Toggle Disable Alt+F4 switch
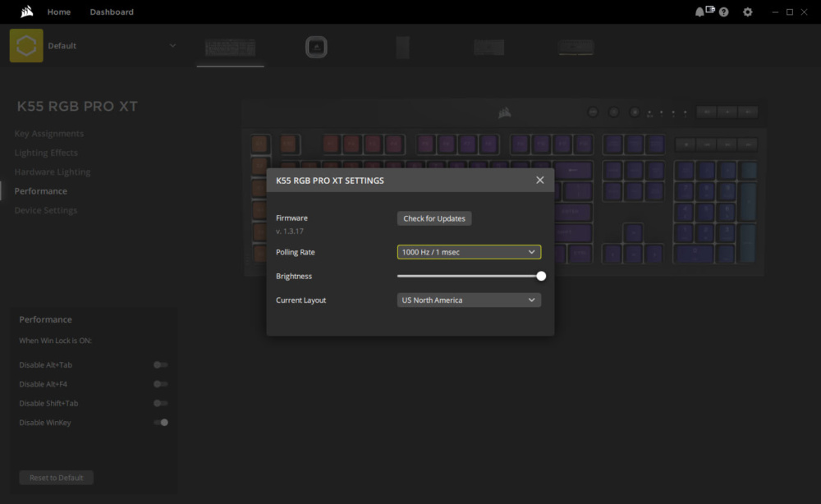 pyautogui.click(x=161, y=384)
